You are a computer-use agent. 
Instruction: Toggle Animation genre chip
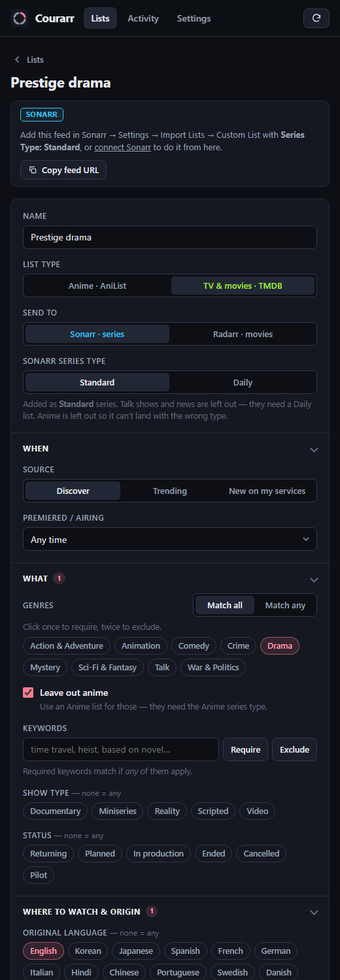pos(141,646)
